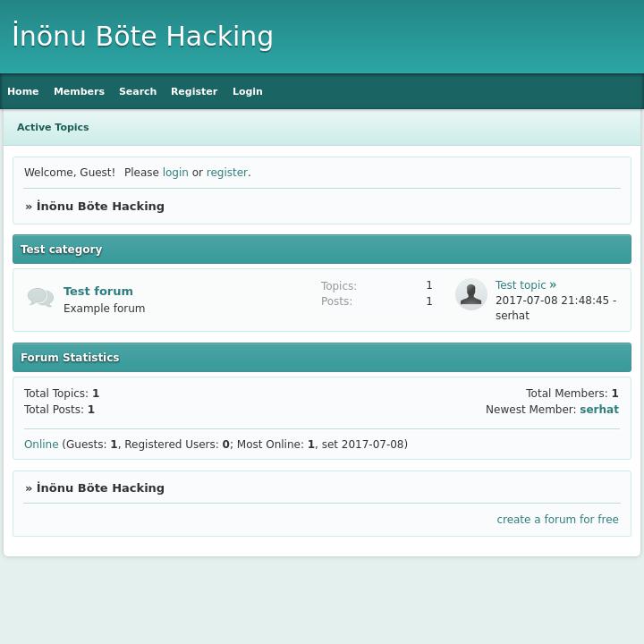
Task: Click the bottom İnönu Böte Hacking breadcrumb
Action: point(100,488)
